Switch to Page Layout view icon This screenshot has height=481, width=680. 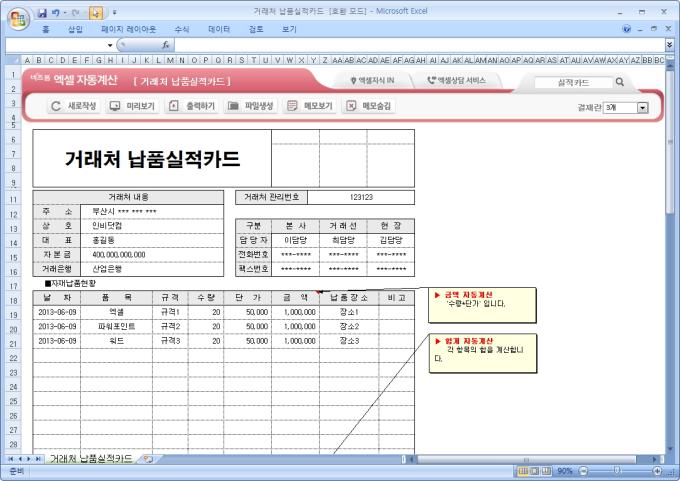pyautogui.click(x=535, y=471)
